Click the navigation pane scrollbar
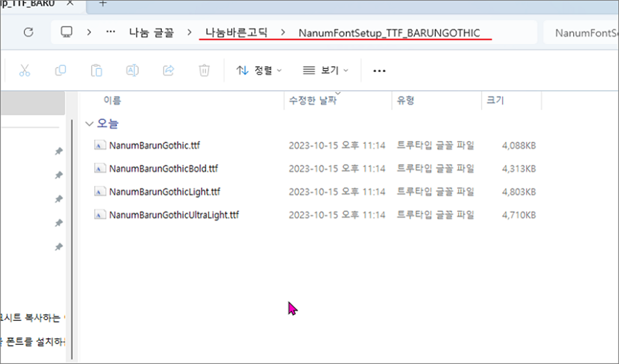 coord(72,240)
